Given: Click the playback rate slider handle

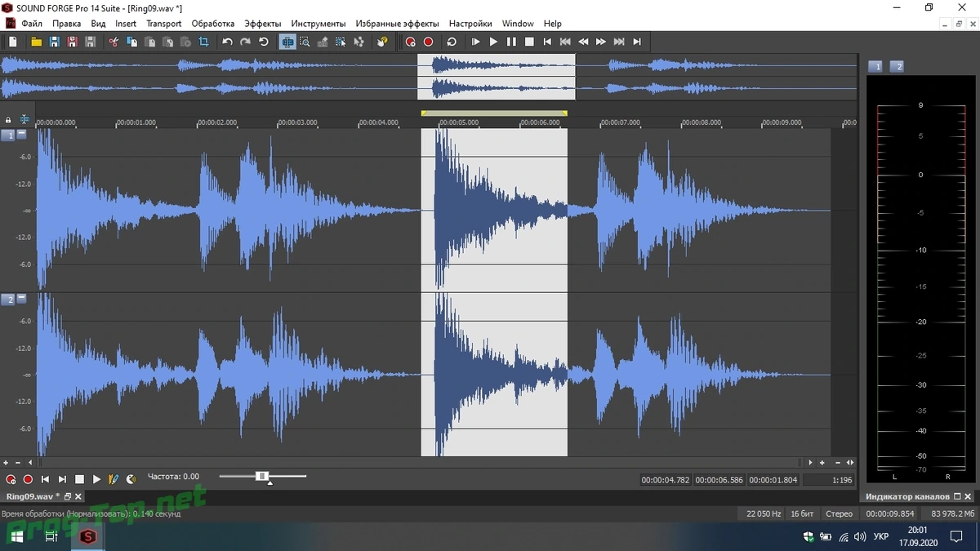Looking at the screenshot, I should pyautogui.click(x=262, y=476).
